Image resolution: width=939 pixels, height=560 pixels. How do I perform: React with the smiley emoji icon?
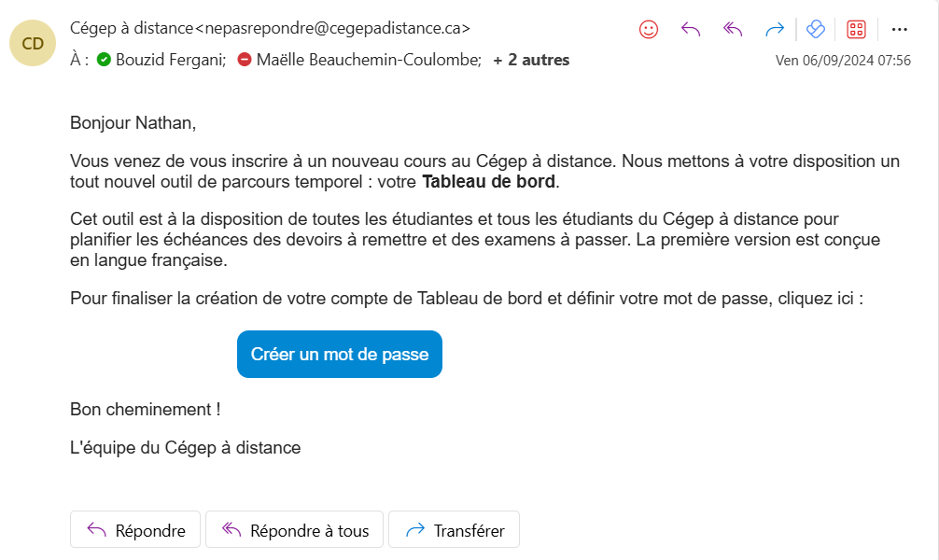coord(649,29)
